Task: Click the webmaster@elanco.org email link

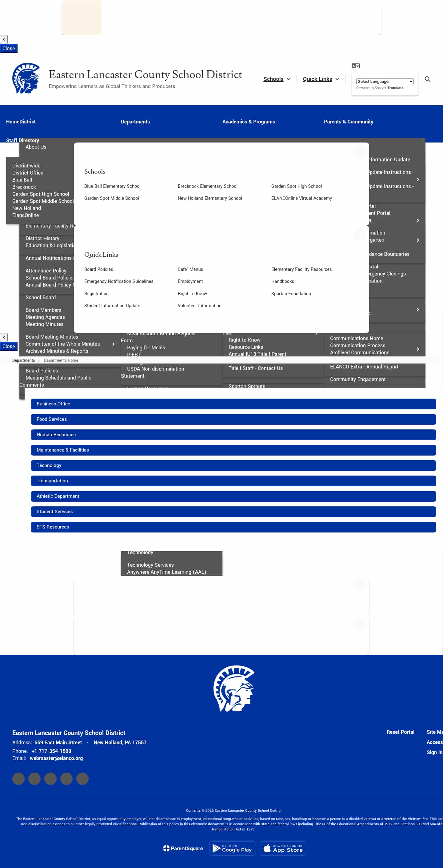Action: (56, 758)
